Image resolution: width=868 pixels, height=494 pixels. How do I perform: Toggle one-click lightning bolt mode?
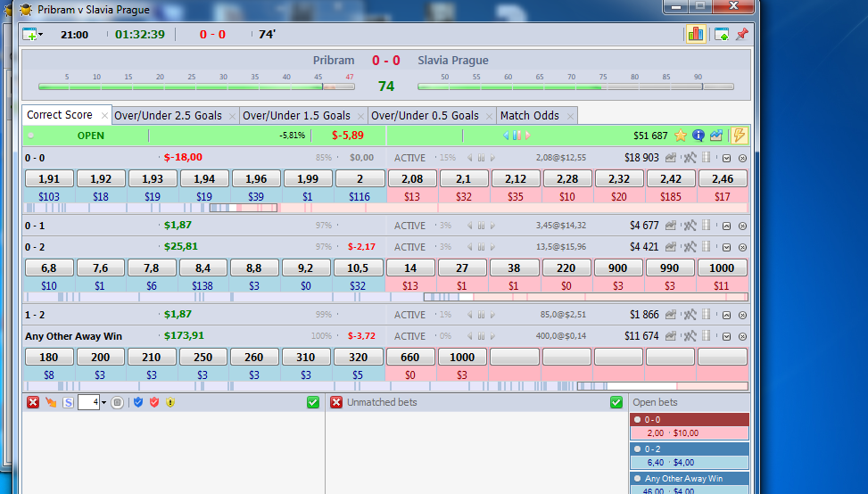click(x=739, y=136)
